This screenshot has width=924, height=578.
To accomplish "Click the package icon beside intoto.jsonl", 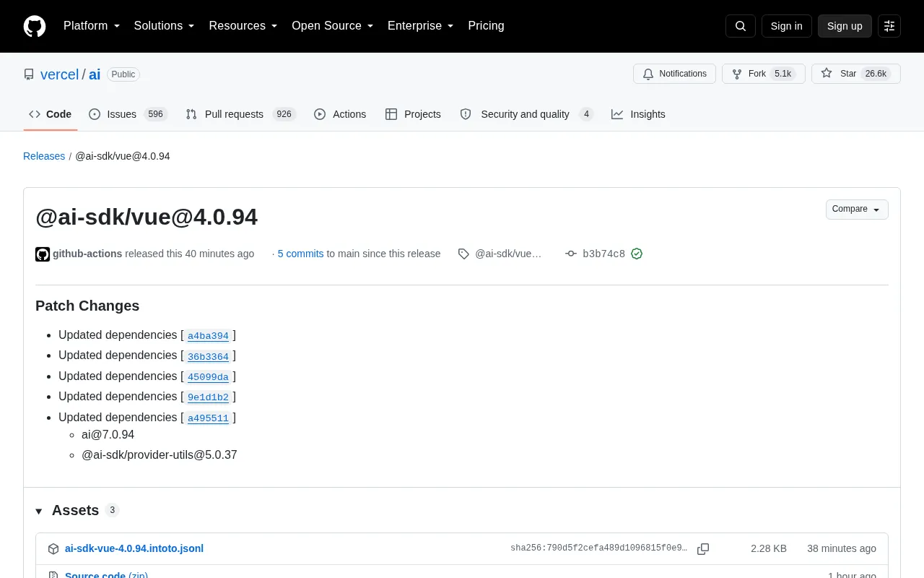I will pos(53,549).
